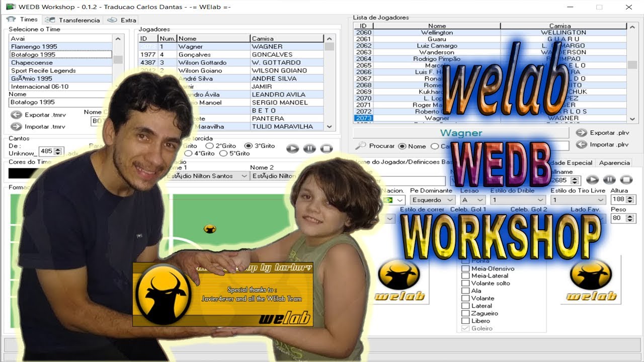
Task: Expand the Estilo do Drible dropdown
Action: 541,200
